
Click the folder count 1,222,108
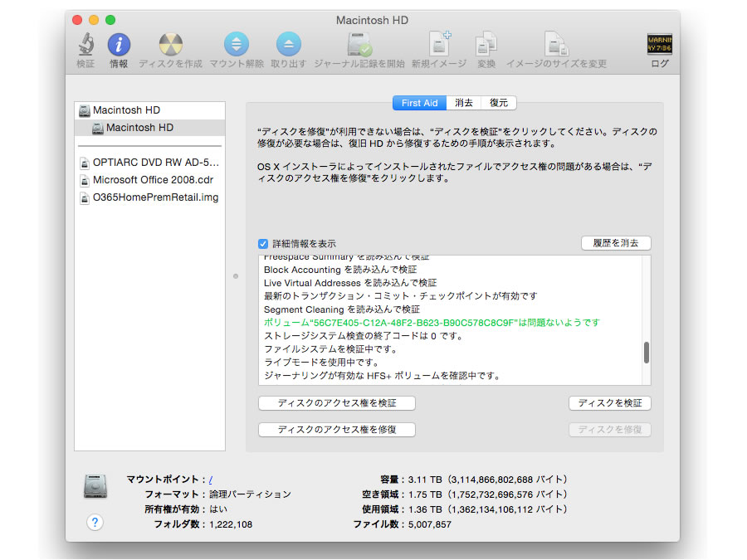click(231, 525)
